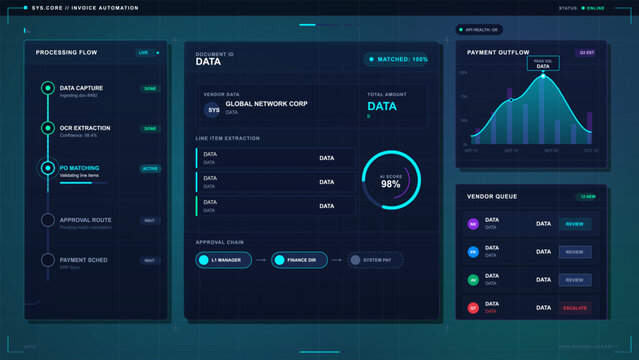This screenshot has width=639, height=360.
Task: Click the purple vendor avatar in Vendor Queue
Action: [x=473, y=224]
